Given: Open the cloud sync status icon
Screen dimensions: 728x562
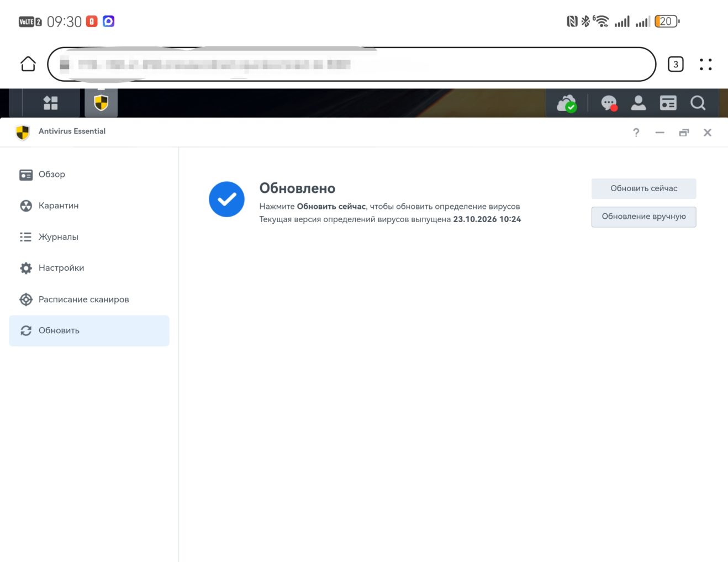Looking at the screenshot, I should (567, 103).
